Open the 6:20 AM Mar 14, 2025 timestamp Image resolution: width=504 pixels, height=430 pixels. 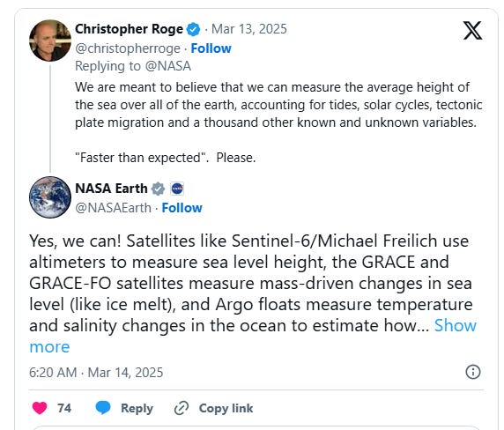[96, 373]
